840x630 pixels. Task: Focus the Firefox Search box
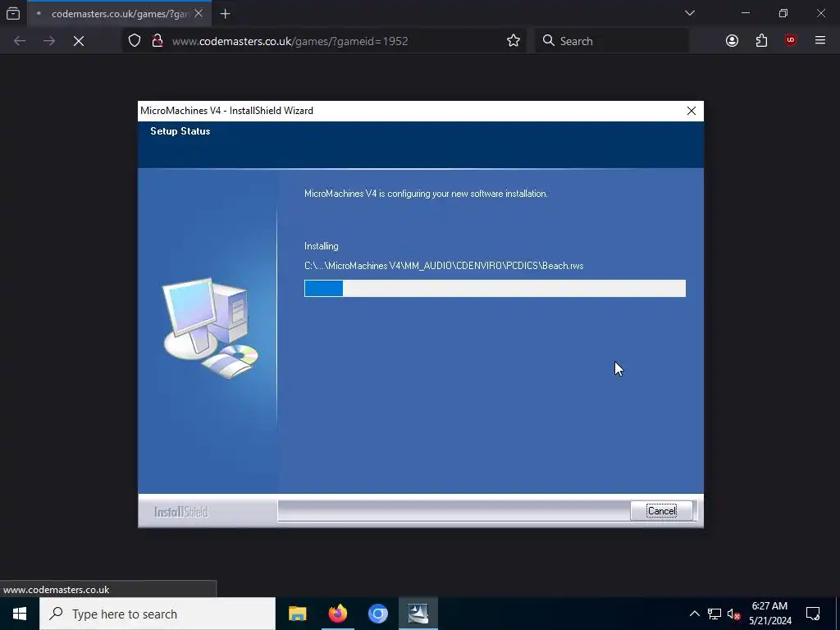point(612,41)
